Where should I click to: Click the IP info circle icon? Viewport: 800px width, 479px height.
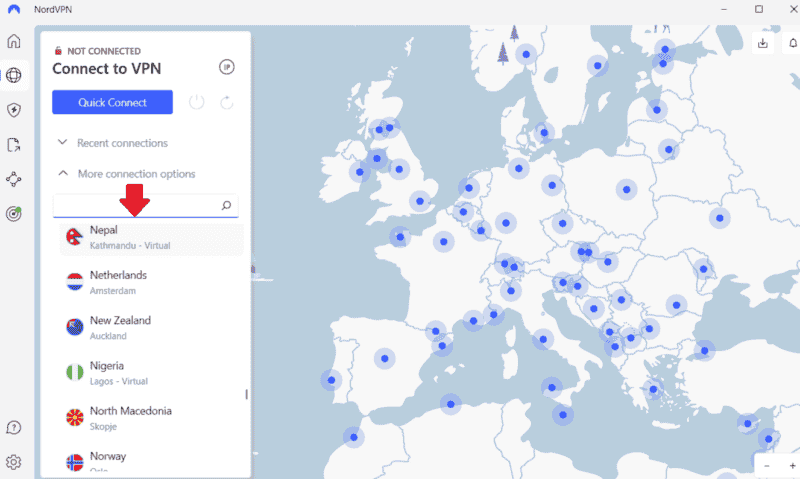pos(227,67)
